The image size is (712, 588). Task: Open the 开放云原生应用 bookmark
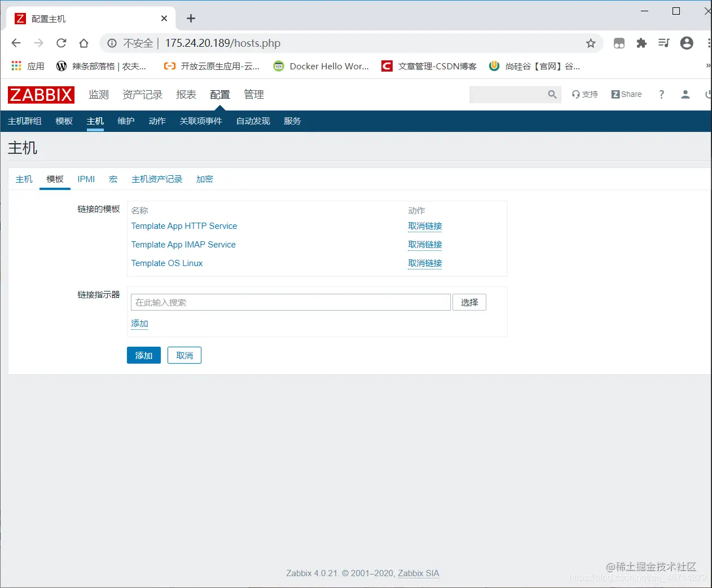click(x=212, y=66)
